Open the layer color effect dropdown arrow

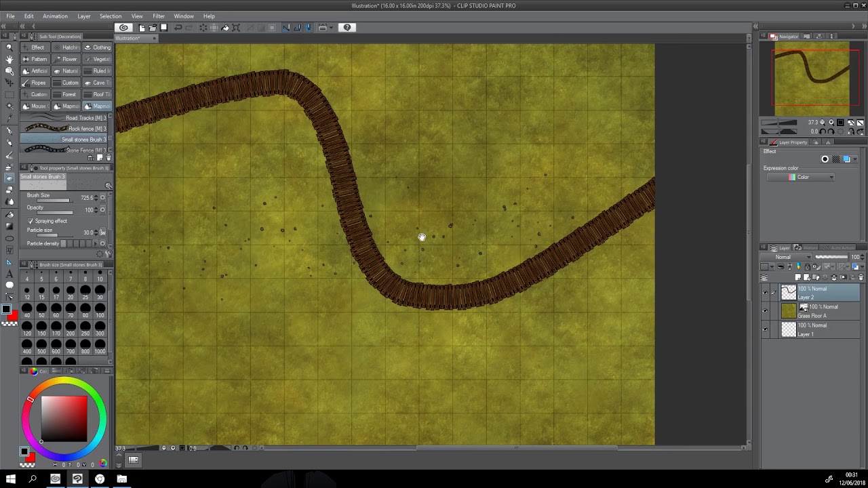coord(855,159)
